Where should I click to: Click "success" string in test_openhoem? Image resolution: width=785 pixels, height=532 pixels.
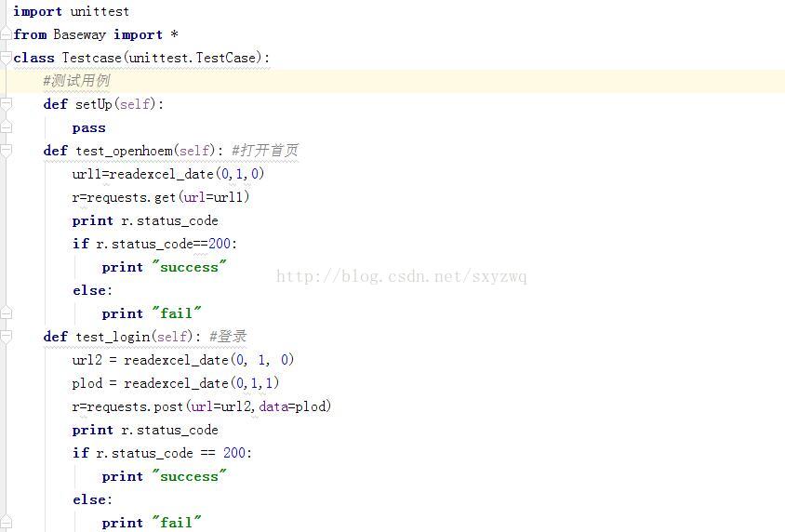pos(189,267)
